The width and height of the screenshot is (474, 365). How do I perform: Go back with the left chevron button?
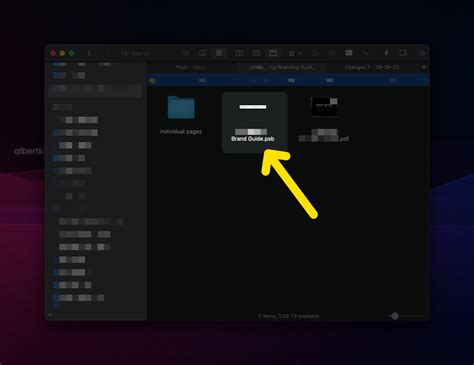[89, 53]
